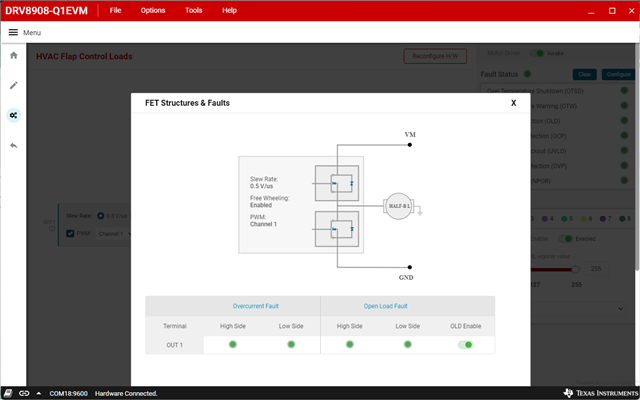
Task: Click the Reconfigure H/W button
Action: click(x=435, y=56)
